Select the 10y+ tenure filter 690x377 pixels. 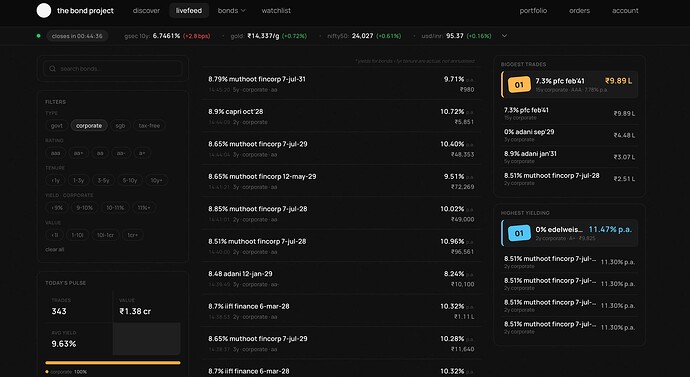click(x=156, y=180)
